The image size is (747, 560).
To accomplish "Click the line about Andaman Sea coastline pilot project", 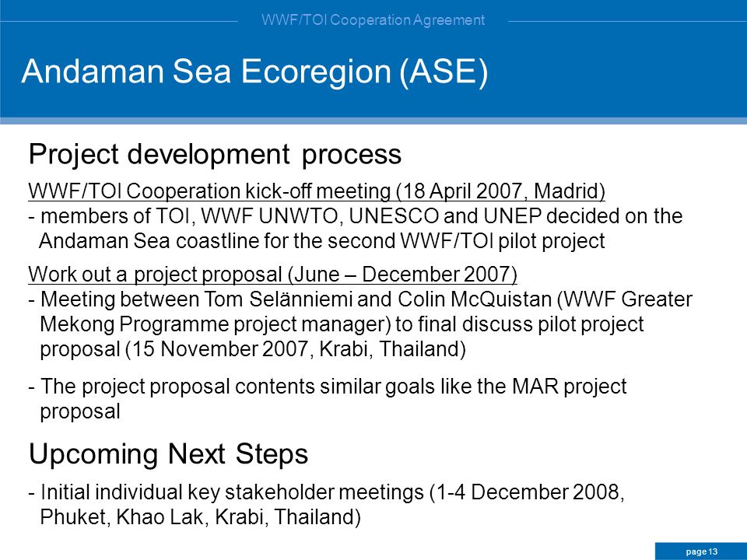I will (x=322, y=241).
